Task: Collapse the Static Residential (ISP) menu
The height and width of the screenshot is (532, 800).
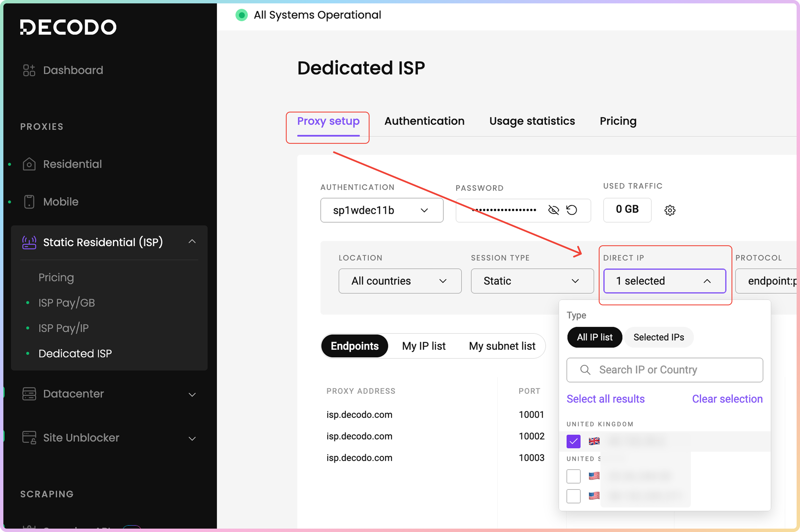Action: pos(192,241)
